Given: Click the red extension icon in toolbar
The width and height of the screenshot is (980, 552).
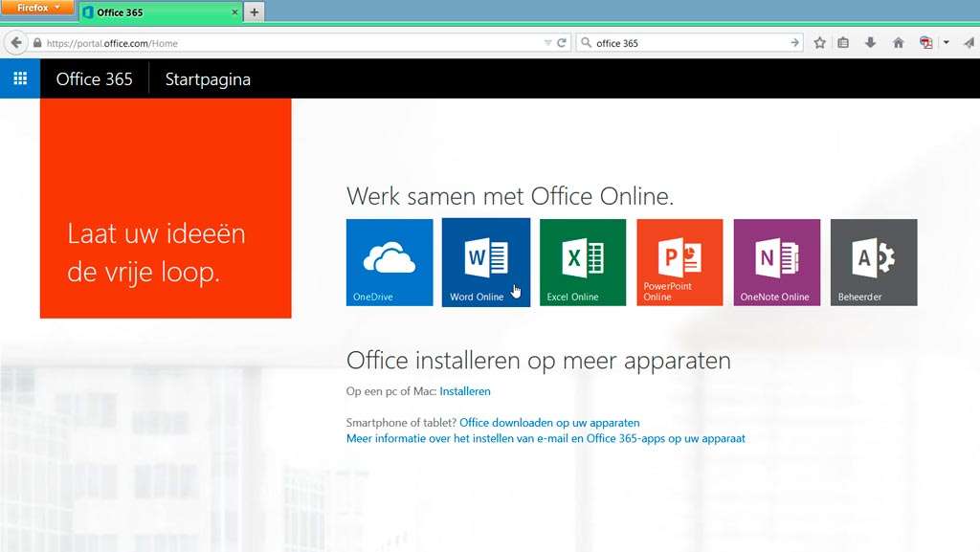Looking at the screenshot, I should pyautogui.click(x=926, y=42).
